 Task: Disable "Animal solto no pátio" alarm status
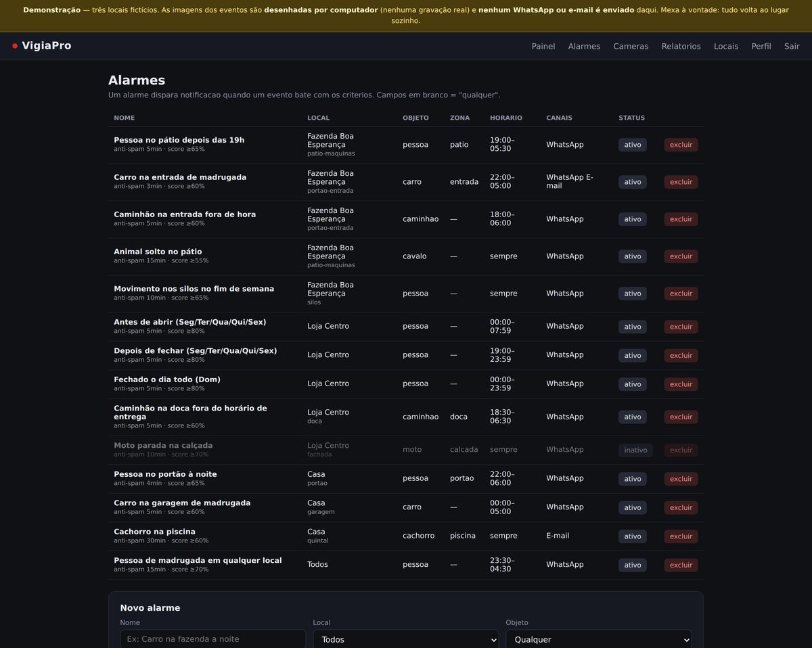633,256
